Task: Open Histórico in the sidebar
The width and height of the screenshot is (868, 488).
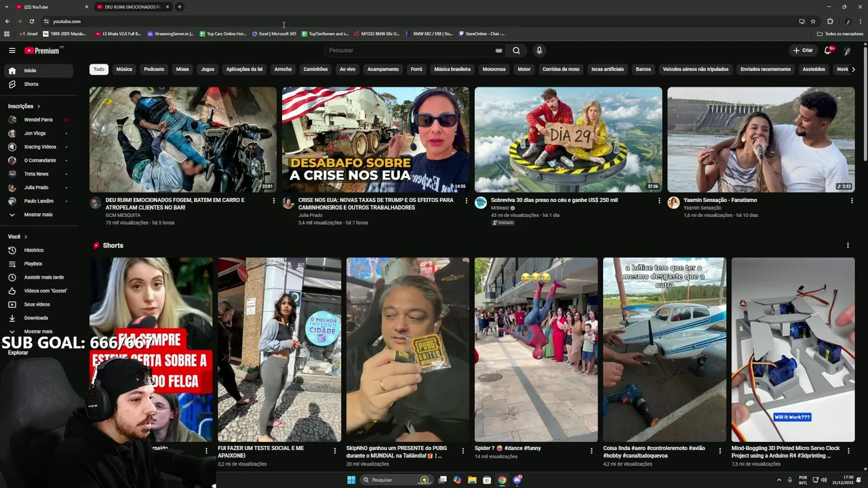Action: coord(38,250)
